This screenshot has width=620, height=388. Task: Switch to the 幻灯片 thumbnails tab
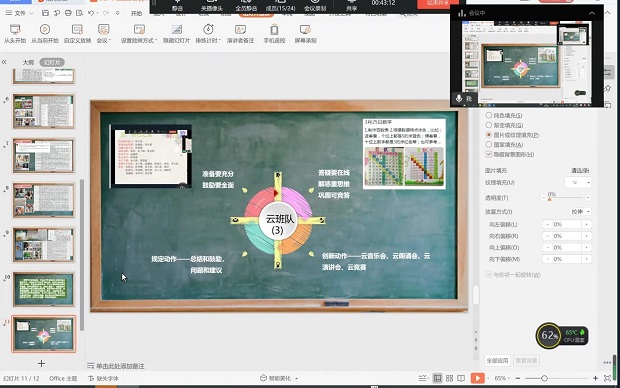(x=52, y=62)
